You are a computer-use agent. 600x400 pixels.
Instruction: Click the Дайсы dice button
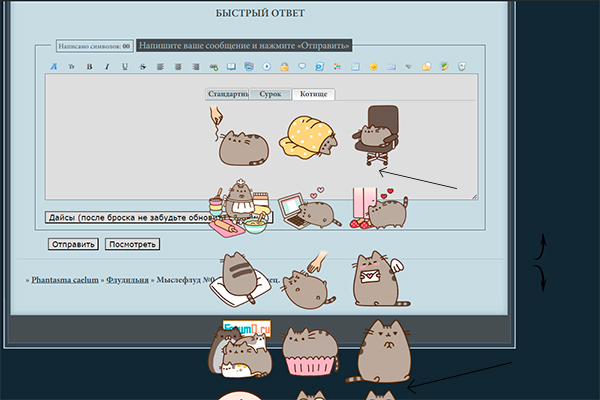click(x=159, y=217)
